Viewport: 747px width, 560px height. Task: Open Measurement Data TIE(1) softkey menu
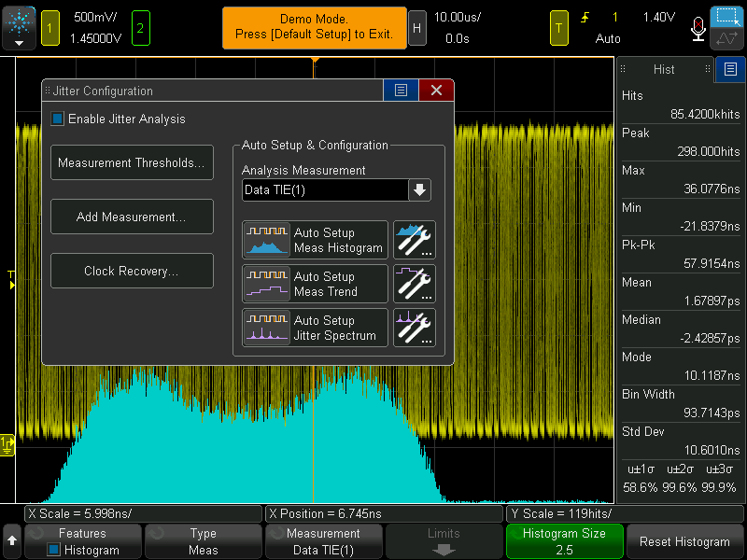[323, 541]
